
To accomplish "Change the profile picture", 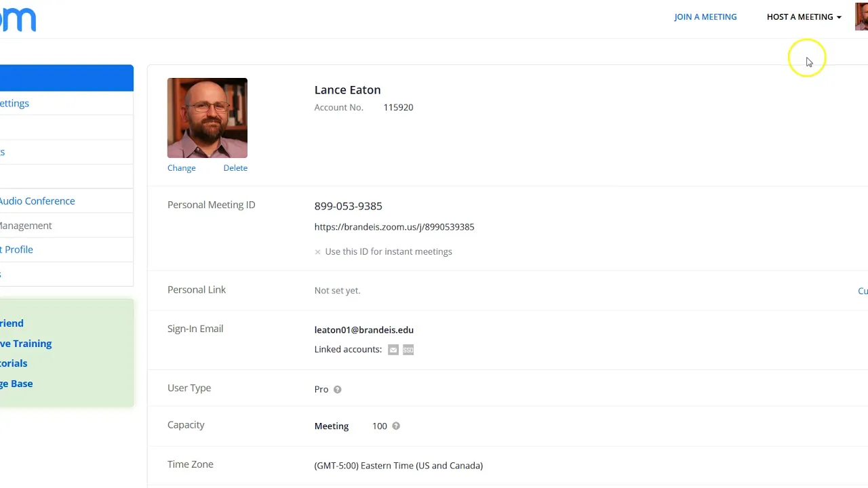I will tap(181, 168).
